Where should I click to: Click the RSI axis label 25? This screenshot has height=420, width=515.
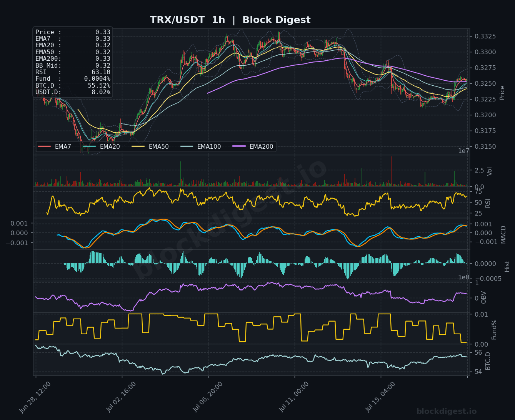pos(478,214)
